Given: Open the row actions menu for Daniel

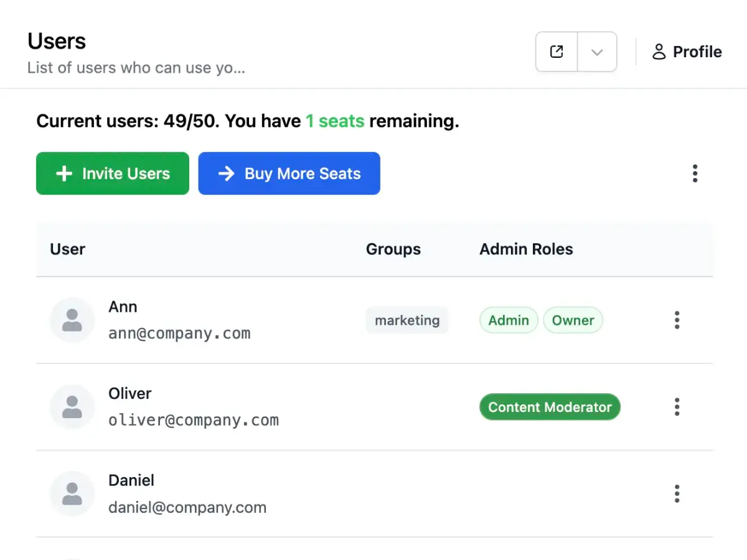Looking at the screenshot, I should (677, 494).
